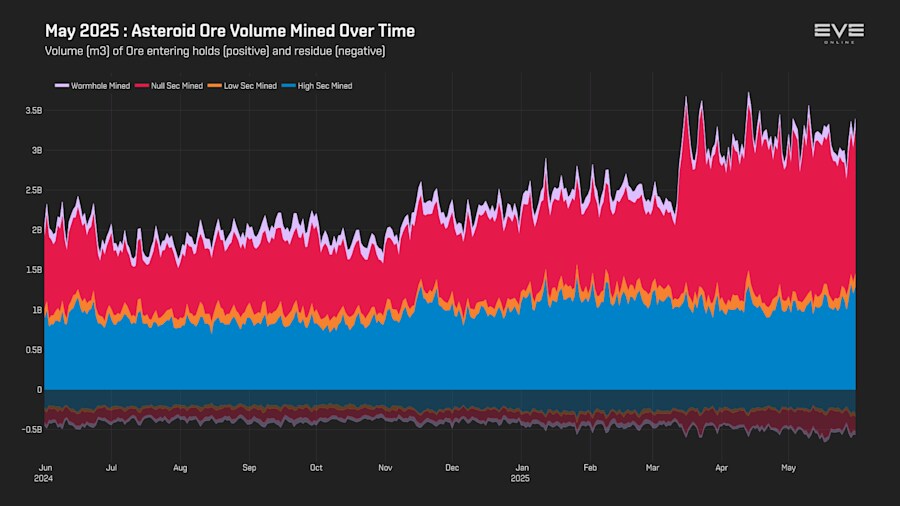Click the 0 baseline y-axis label
The width and height of the screenshot is (900, 506).
tap(40, 390)
